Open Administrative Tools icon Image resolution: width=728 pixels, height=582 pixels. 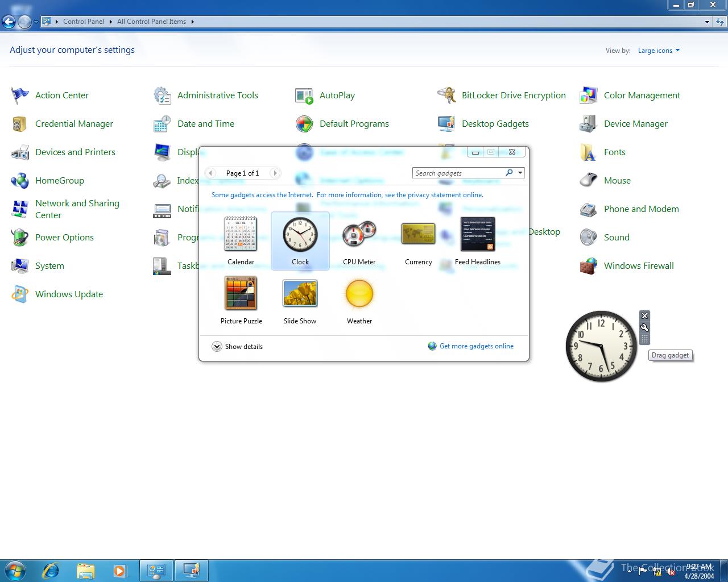pyautogui.click(x=162, y=95)
